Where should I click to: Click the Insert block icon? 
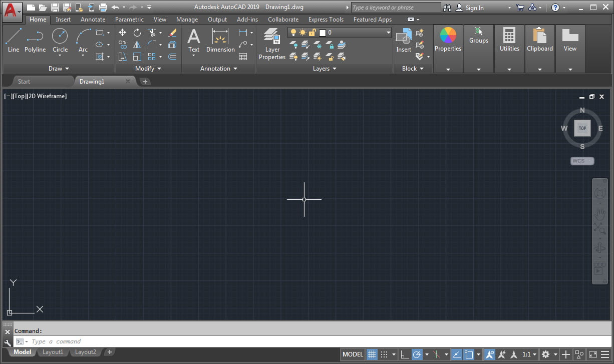pos(404,40)
